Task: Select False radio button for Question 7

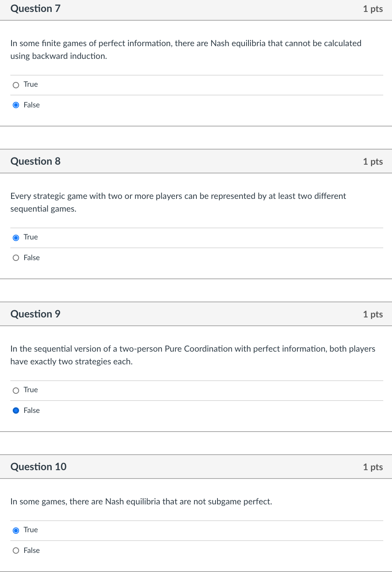Action: 16,105
